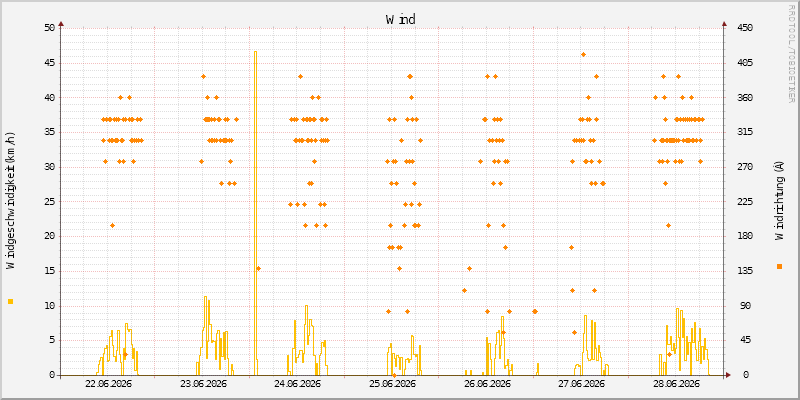The width and height of the screenshot is (800, 400).
Task: Click the red arrow atop left axis
Action: point(61,23)
